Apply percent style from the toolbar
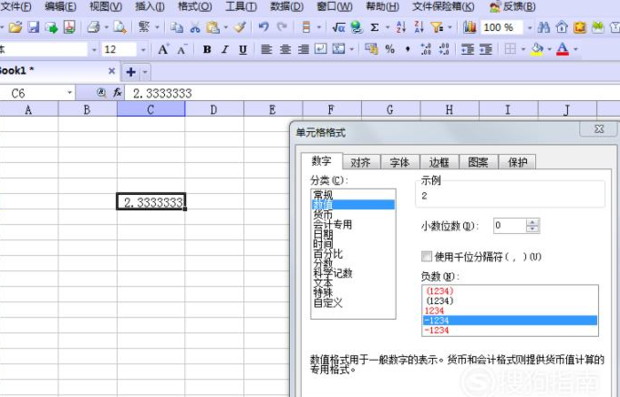The image size is (620, 397). [x=390, y=49]
